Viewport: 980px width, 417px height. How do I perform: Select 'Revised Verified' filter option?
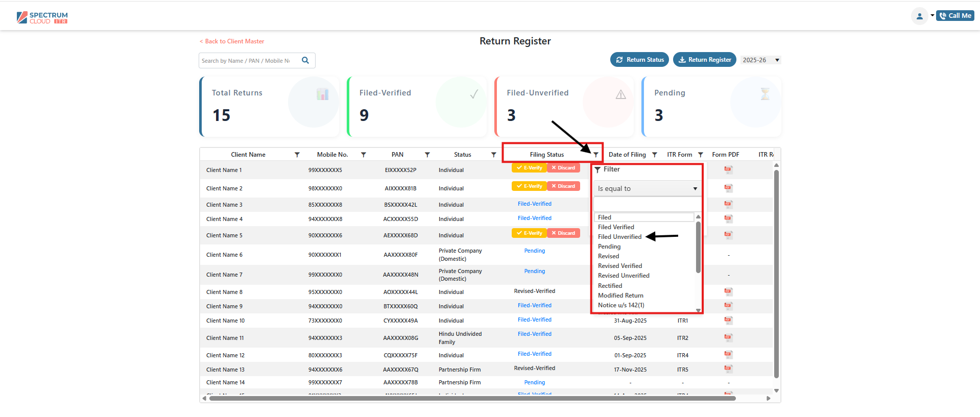[x=620, y=266]
